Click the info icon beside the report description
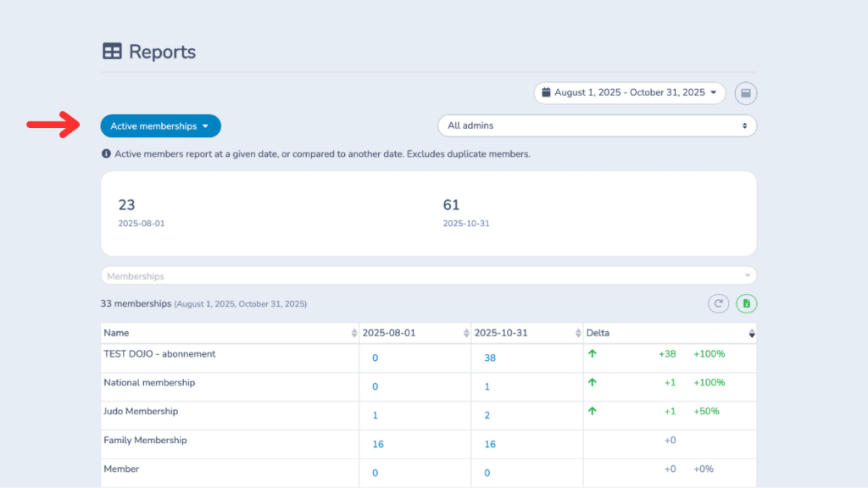The width and height of the screenshot is (868, 488). click(x=106, y=154)
